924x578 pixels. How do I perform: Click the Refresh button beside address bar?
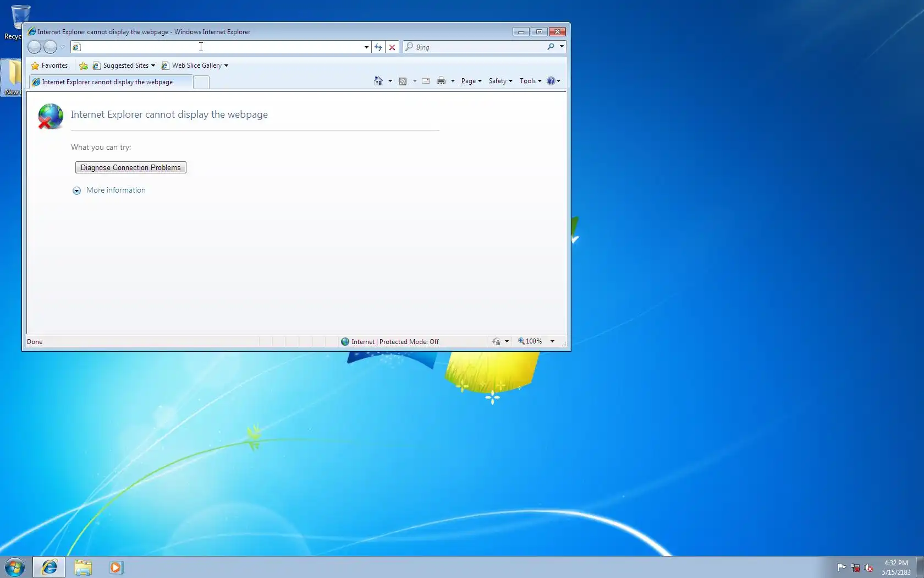[x=378, y=47]
